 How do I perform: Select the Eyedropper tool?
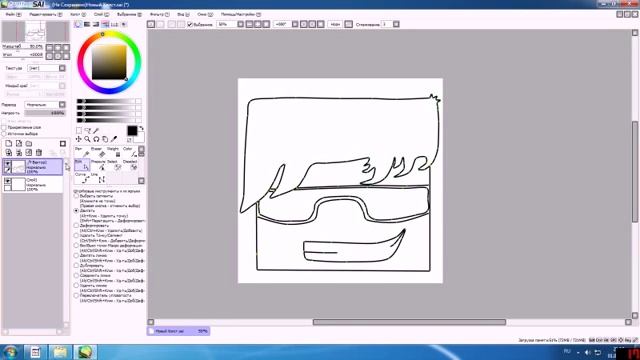click(x=114, y=140)
